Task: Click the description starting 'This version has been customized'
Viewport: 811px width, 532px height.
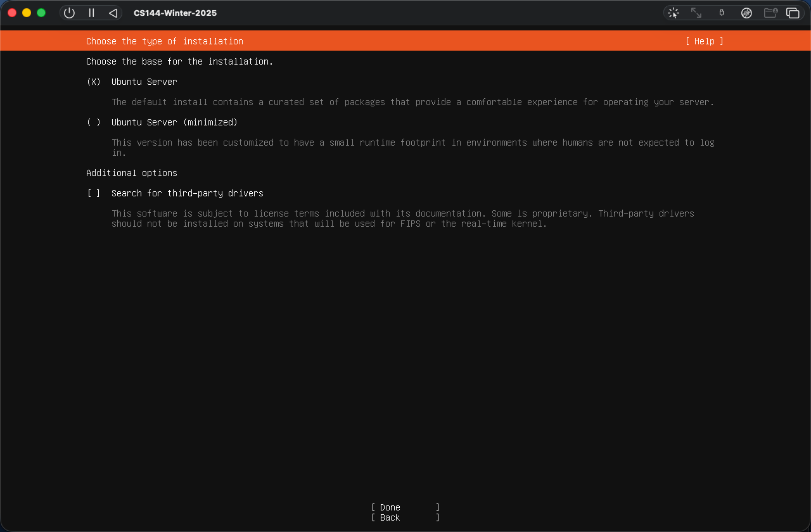Action: point(413,148)
